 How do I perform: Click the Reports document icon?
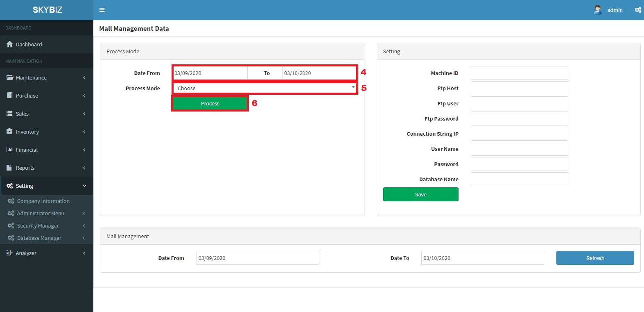coord(10,168)
